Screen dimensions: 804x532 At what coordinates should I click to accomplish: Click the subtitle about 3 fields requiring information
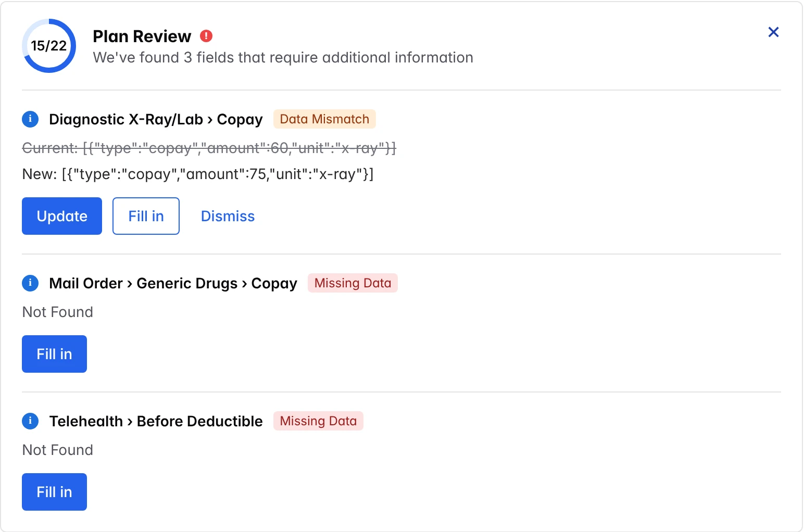(x=283, y=57)
